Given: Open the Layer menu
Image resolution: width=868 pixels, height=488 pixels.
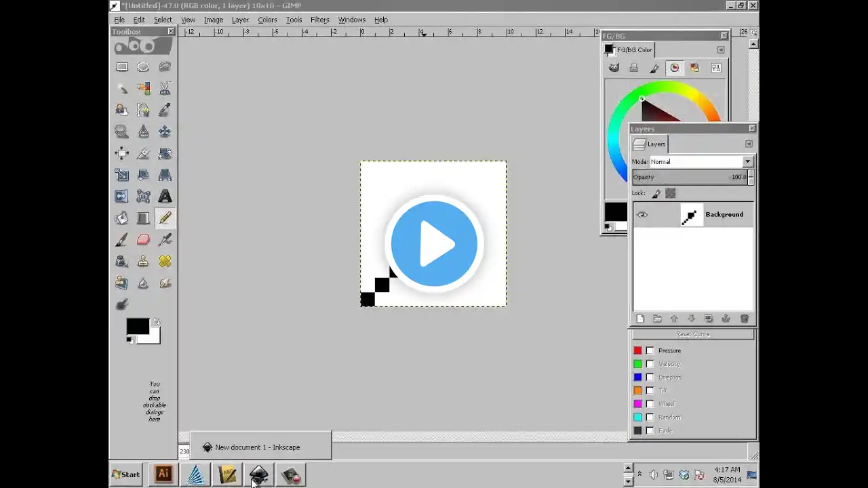Looking at the screenshot, I should tap(240, 20).
